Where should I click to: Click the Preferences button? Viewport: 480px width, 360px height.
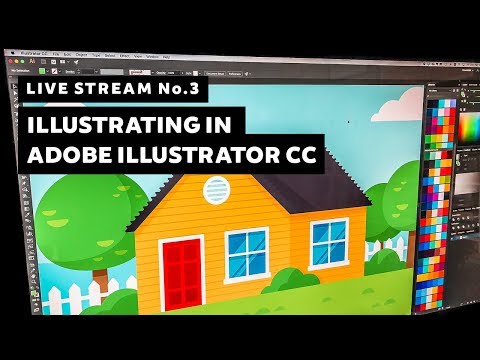[x=235, y=74]
